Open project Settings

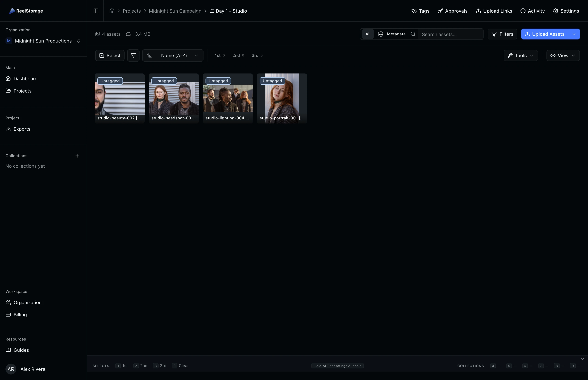pos(566,11)
